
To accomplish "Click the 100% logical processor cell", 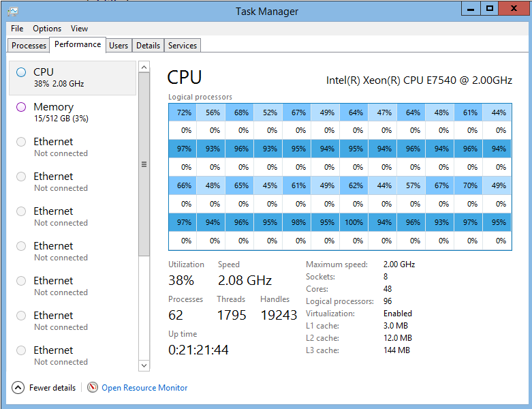I will tap(354, 222).
